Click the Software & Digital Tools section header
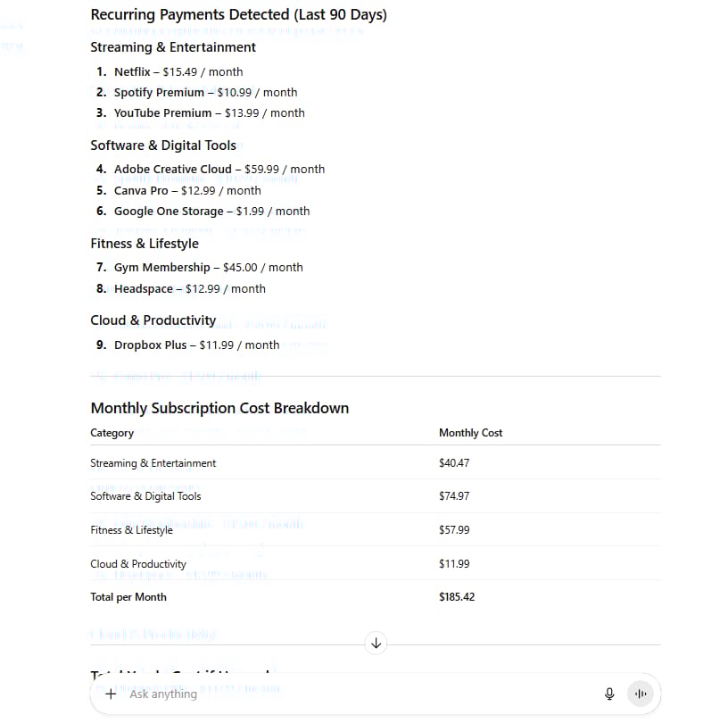Image resolution: width=728 pixels, height=723 pixels. pos(163,145)
